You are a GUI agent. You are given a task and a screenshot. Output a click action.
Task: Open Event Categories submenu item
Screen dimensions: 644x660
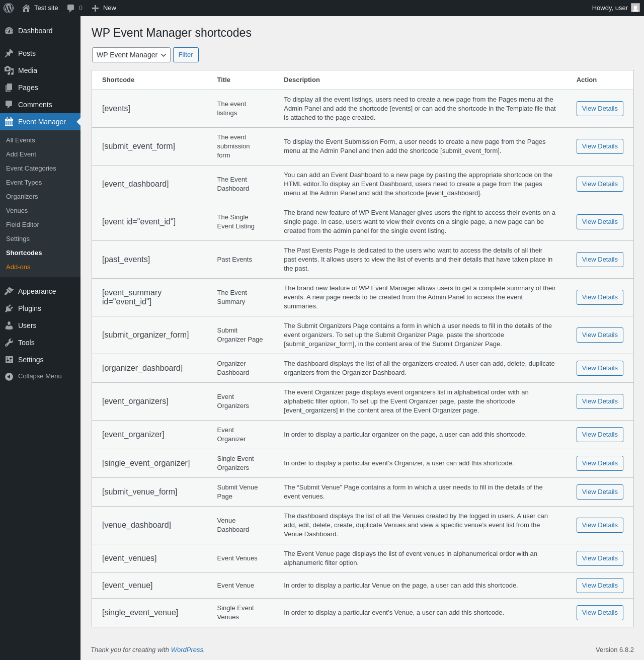coord(40,169)
